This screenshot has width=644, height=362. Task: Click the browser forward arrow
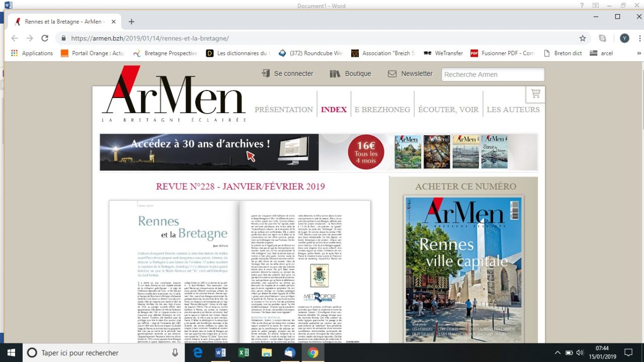tap(30, 38)
